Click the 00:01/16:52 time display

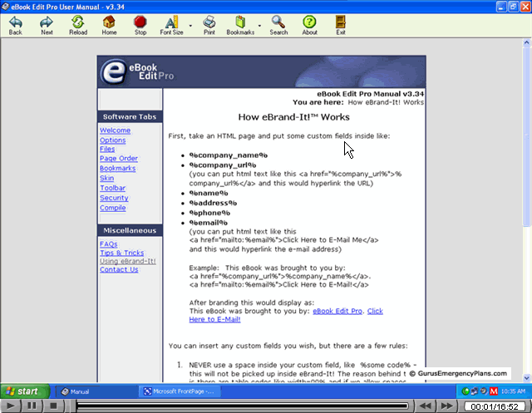(495, 406)
